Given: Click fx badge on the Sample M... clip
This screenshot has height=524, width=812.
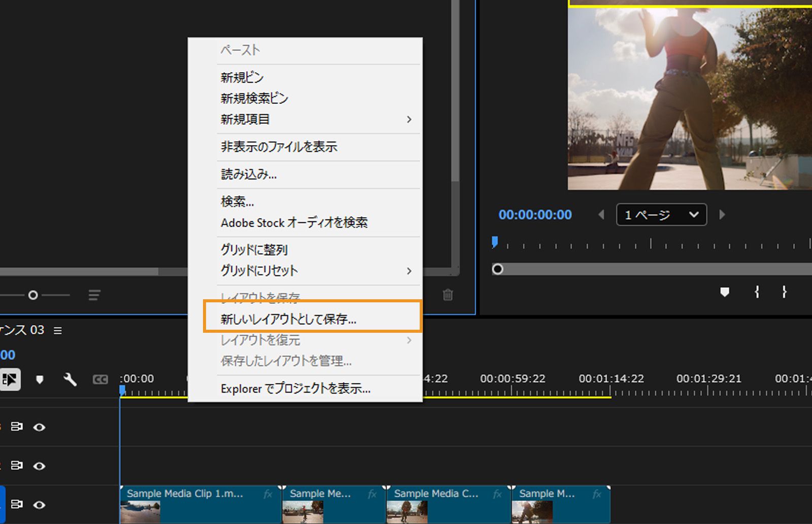Looking at the screenshot, I should (x=597, y=494).
